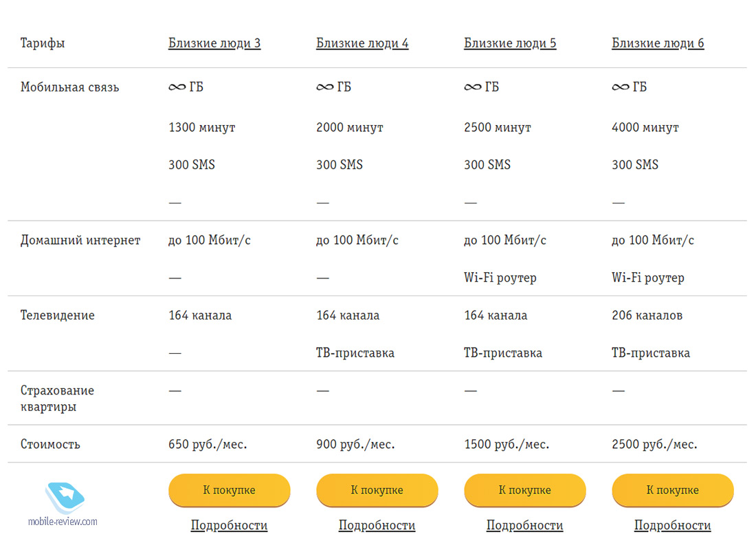Click the mobile-review.com arrow logo icon
Image resolution: width=756 pixels, height=545 pixels.
point(65,498)
